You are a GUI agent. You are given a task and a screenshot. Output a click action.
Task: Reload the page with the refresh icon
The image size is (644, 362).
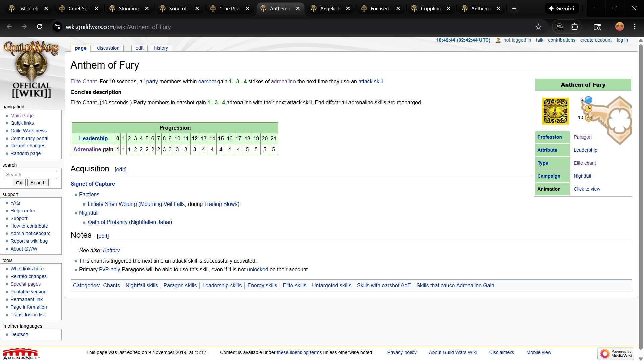pyautogui.click(x=39, y=27)
